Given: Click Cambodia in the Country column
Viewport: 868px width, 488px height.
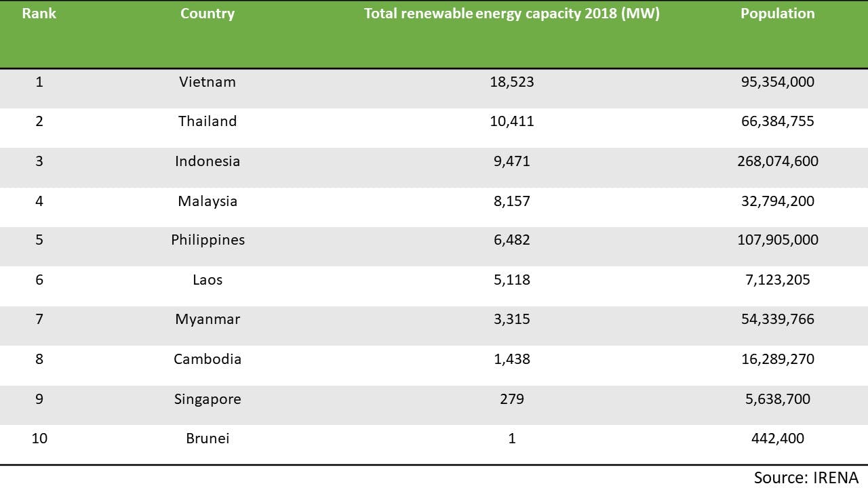Looking at the screenshot, I should pos(208,359).
